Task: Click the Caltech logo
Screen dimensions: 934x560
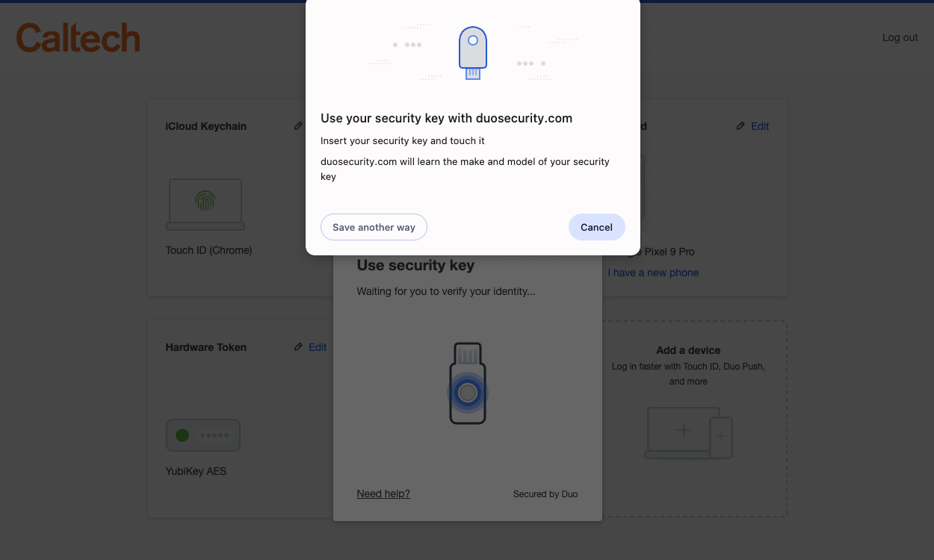Action: pyautogui.click(x=78, y=38)
